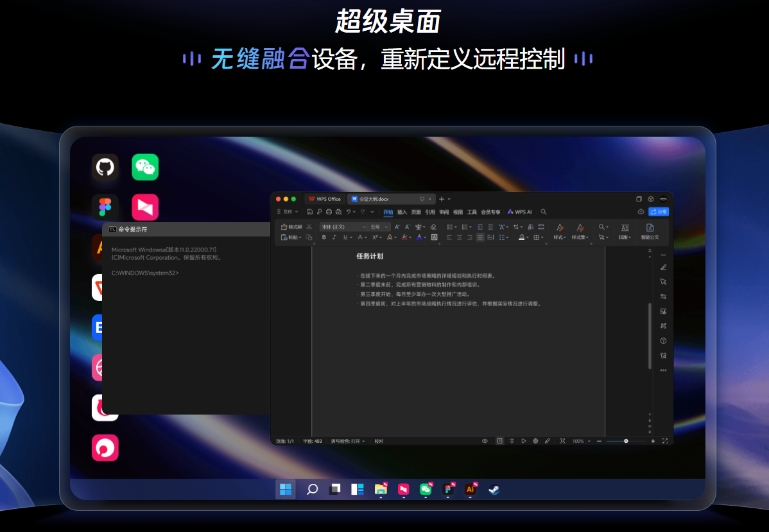Open the GitHub desktop icon
Viewport: 769px width, 532px height.
[x=105, y=167]
